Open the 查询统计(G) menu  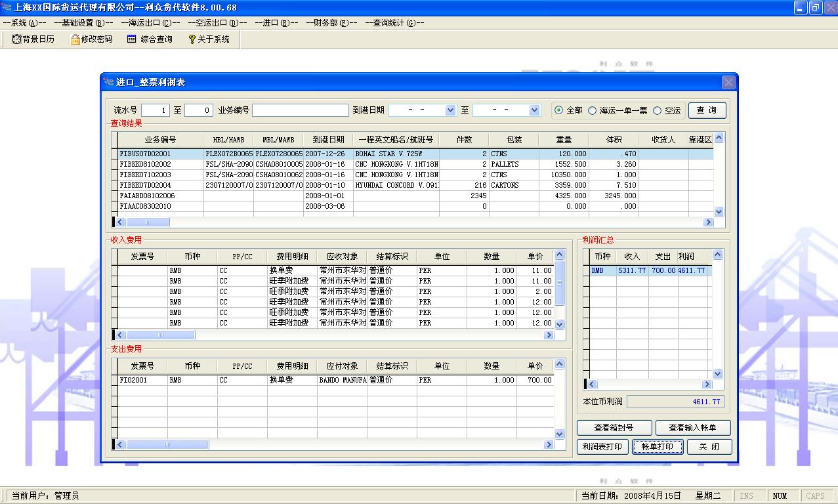pyautogui.click(x=394, y=22)
